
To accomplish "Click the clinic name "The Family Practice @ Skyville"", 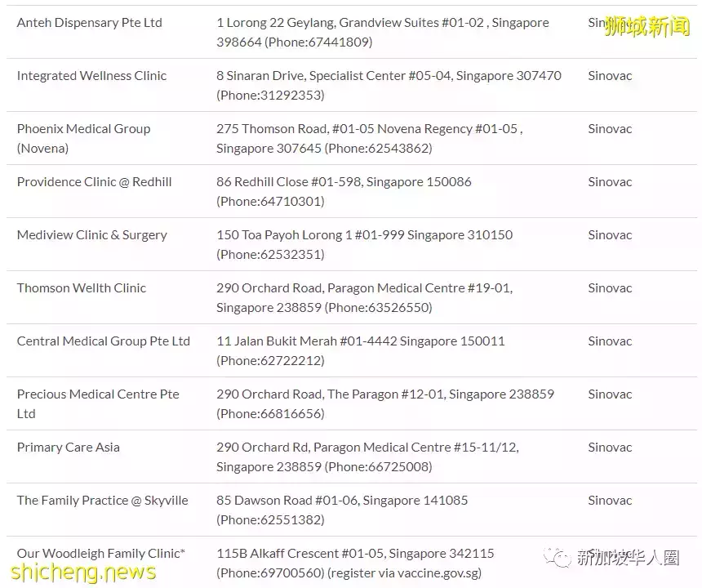I will tap(103, 501).
